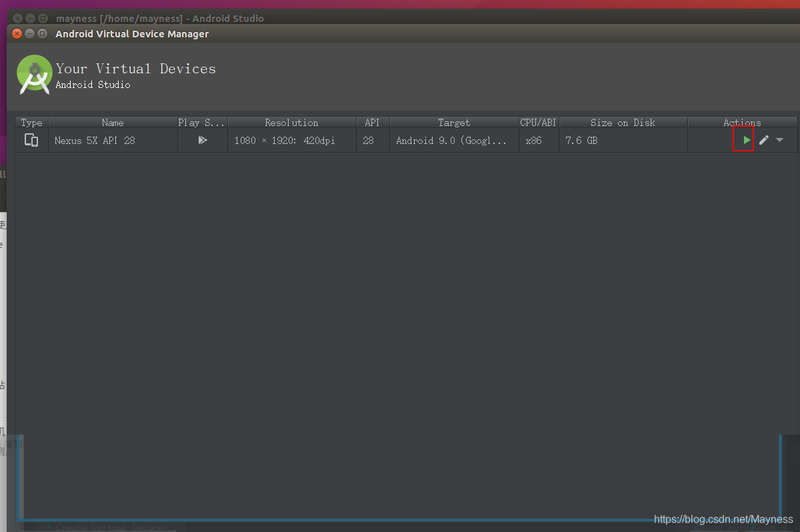Viewport: 800px width, 532px height.
Task: Click the '7.6 GB' size cell
Action: tap(623, 141)
